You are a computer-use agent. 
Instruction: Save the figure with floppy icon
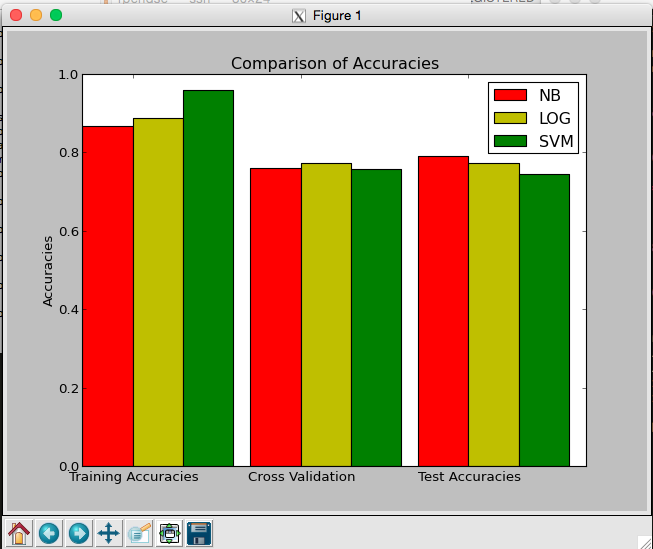(x=199, y=533)
